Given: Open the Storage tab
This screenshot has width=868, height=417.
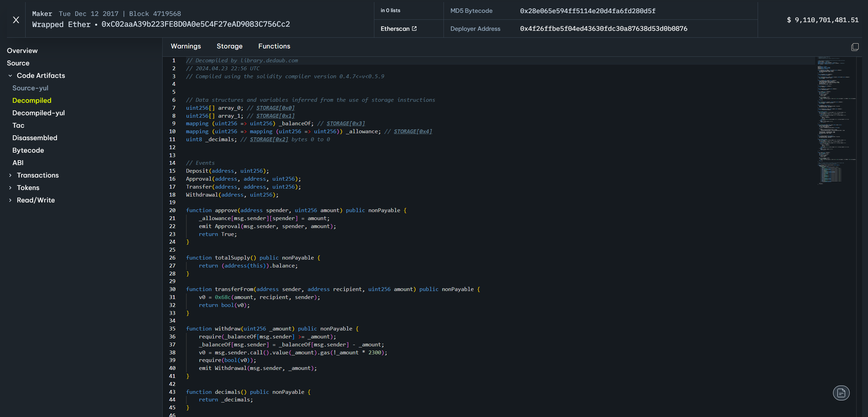Looking at the screenshot, I should click(229, 46).
